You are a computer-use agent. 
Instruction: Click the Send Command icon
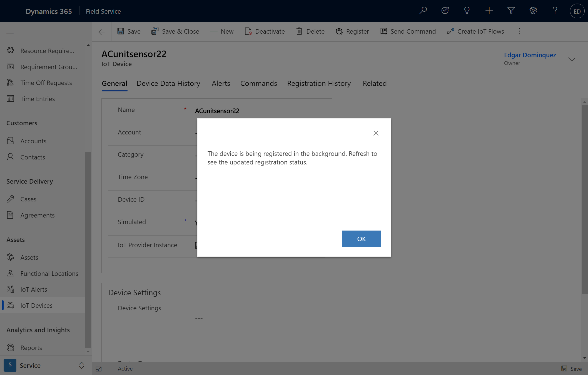coord(383,31)
